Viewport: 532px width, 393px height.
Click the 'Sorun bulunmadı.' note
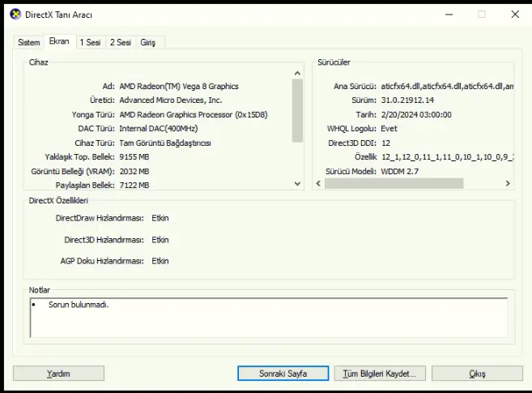[x=79, y=305]
